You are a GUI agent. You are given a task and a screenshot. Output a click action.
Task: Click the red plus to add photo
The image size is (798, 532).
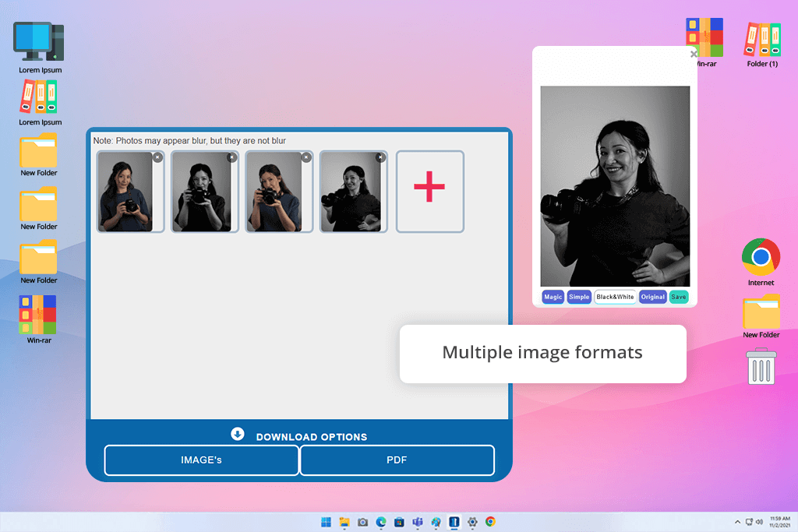click(x=429, y=191)
